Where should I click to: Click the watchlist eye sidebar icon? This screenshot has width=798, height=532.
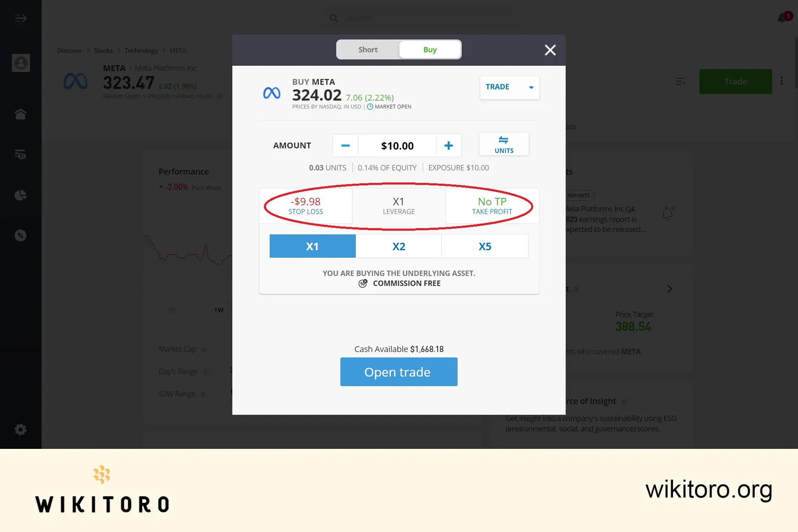click(x=20, y=154)
